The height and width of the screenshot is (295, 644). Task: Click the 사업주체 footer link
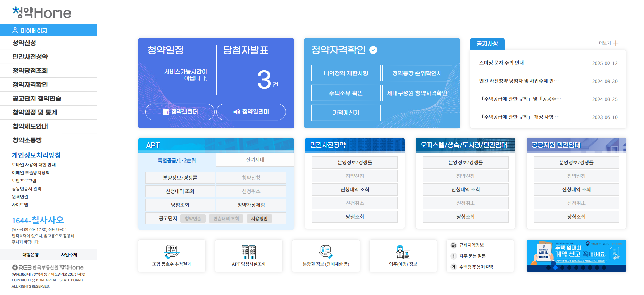69,255
